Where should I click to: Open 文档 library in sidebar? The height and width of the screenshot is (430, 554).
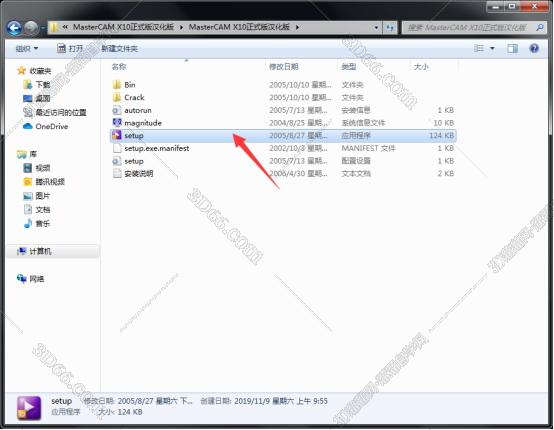pyautogui.click(x=37, y=210)
